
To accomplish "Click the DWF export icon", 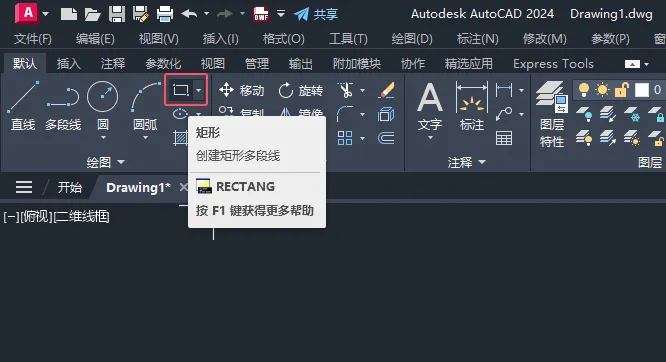I will pos(261,14).
